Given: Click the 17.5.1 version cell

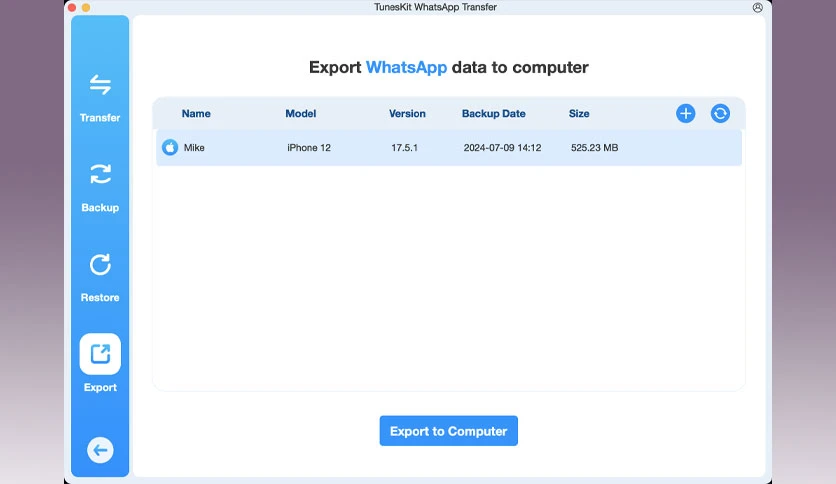Looking at the screenshot, I should (404, 148).
